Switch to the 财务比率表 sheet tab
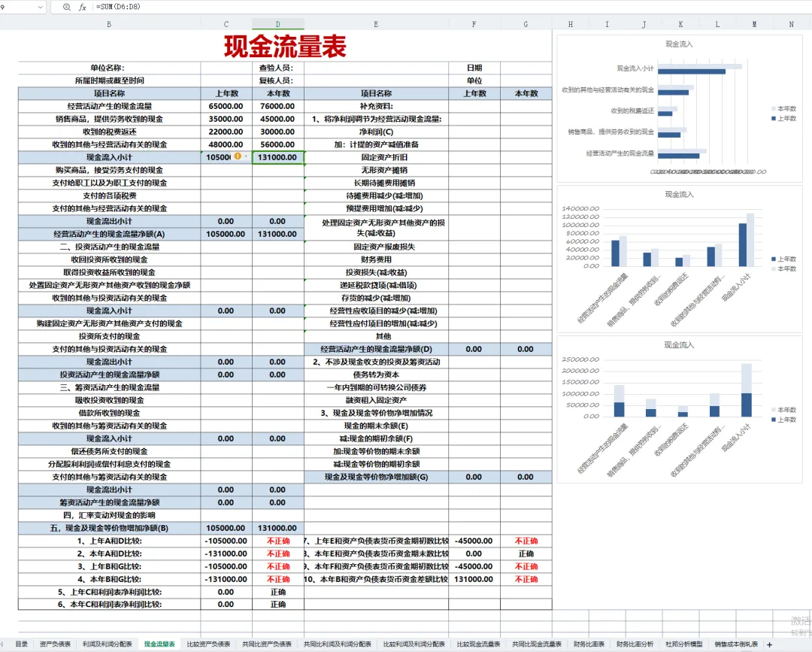The width and height of the screenshot is (812, 652). click(x=589, y=644)
